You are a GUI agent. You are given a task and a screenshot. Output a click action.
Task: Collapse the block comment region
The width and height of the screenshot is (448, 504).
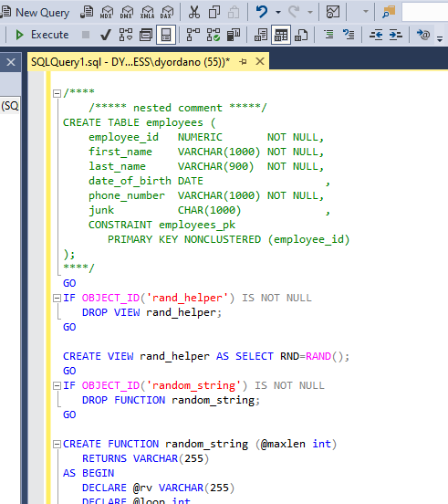point(57,93)
